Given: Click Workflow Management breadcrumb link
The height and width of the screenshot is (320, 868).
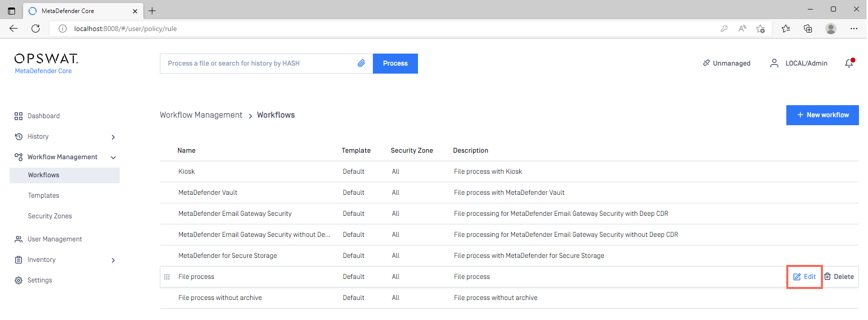Looking at the screenshot, I should pyautogui.click(x=201, y=115).
